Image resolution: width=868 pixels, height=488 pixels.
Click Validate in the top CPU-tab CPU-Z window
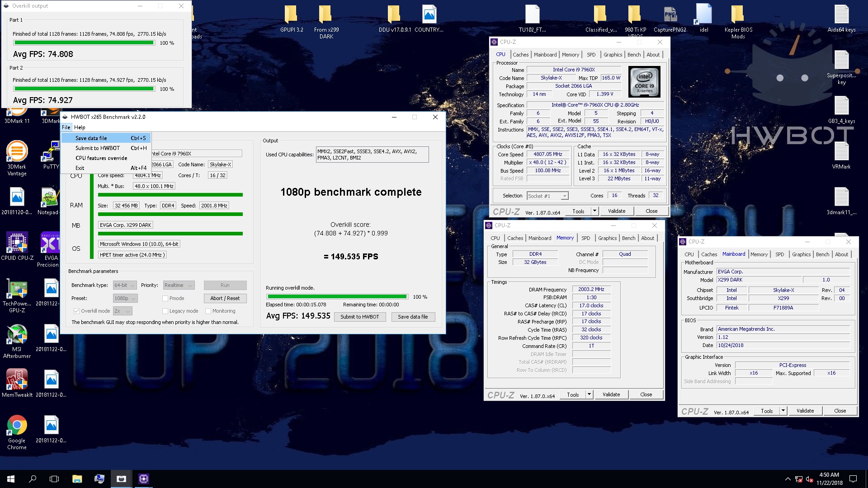[x=617, y=211]
